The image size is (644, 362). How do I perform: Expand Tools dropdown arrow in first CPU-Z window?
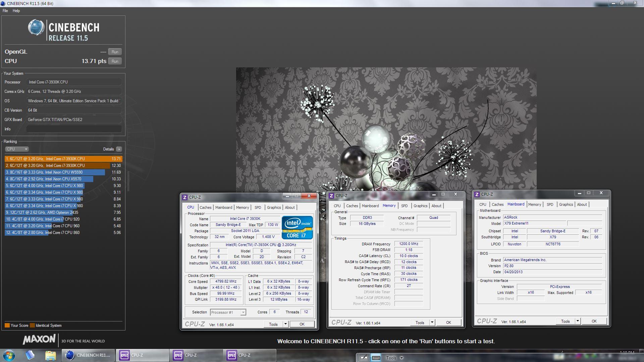point(285,324)
